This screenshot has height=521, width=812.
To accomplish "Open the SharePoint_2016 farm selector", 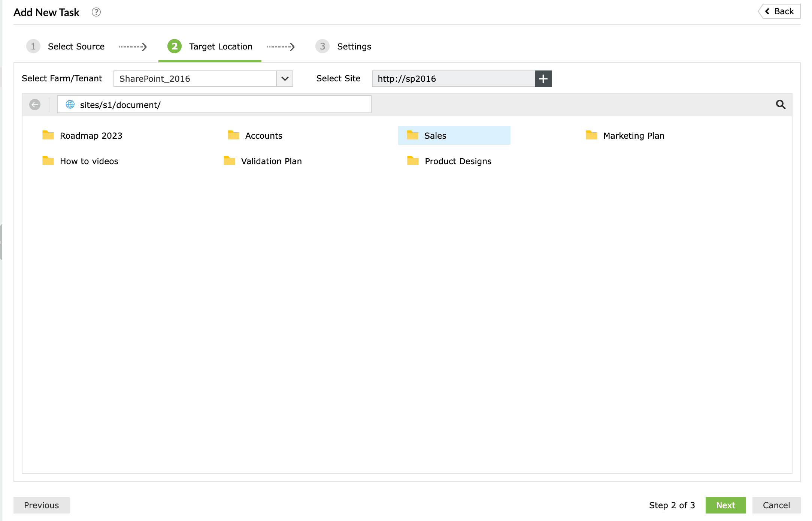I will (195, 79).
